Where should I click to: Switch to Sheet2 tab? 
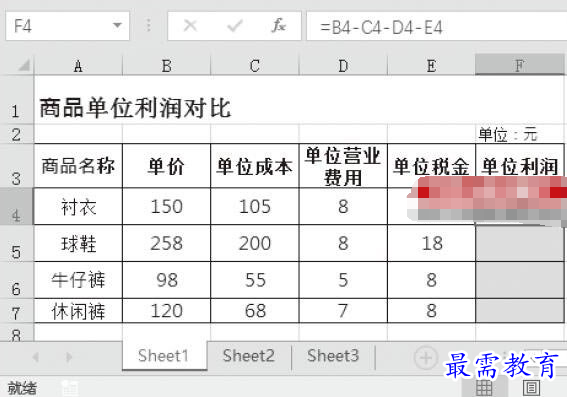249,355
